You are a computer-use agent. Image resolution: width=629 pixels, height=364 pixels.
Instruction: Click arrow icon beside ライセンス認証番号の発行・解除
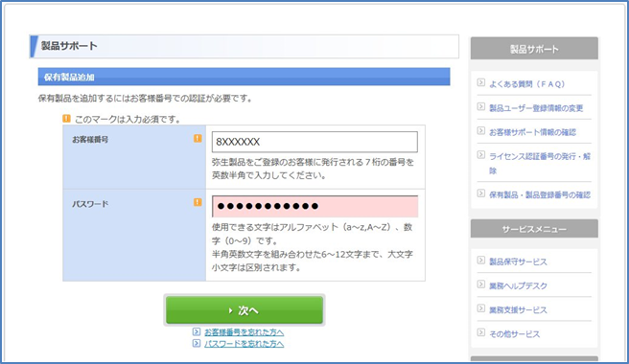(481, 154)
